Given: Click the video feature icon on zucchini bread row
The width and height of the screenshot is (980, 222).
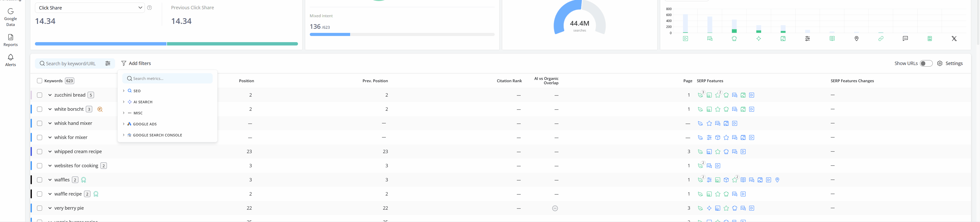Looking at the screenshot, I should (752, 95).
